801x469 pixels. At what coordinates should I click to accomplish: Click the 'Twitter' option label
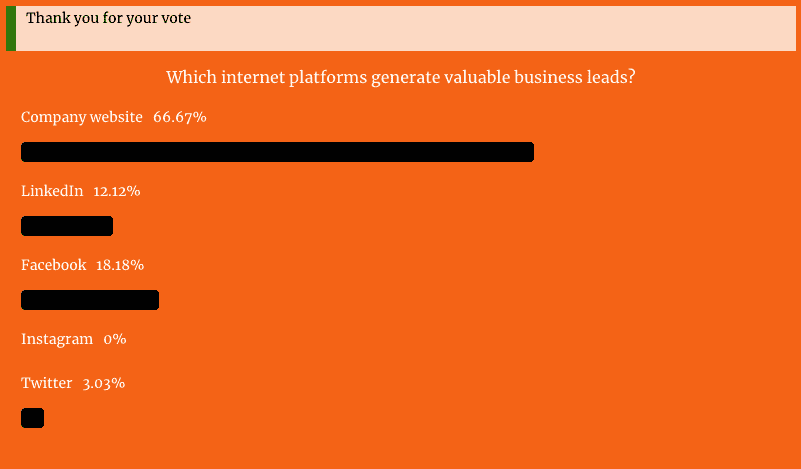tap(46, 383)
